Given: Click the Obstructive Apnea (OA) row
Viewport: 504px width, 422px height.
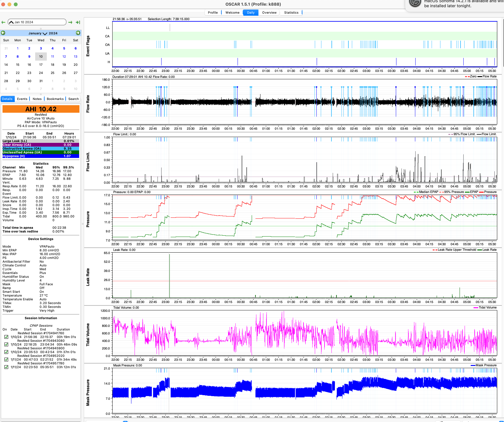Looking at the screenshot, I should pyautogui.click(x=41, y=149).
